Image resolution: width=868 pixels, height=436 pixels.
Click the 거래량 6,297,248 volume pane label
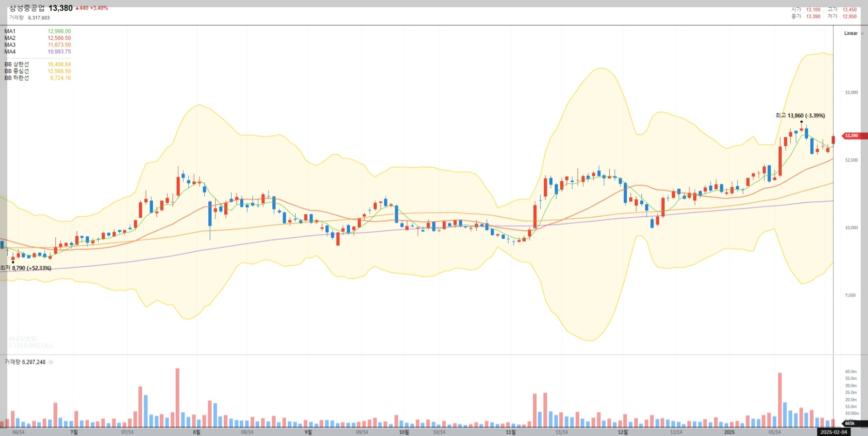point(25,362)
